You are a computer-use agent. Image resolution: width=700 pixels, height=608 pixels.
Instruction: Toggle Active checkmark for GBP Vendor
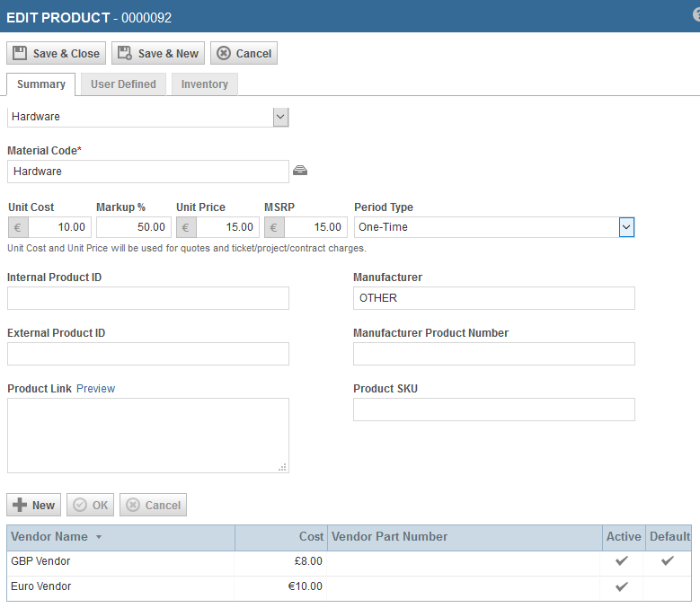(x=621, y=561)
